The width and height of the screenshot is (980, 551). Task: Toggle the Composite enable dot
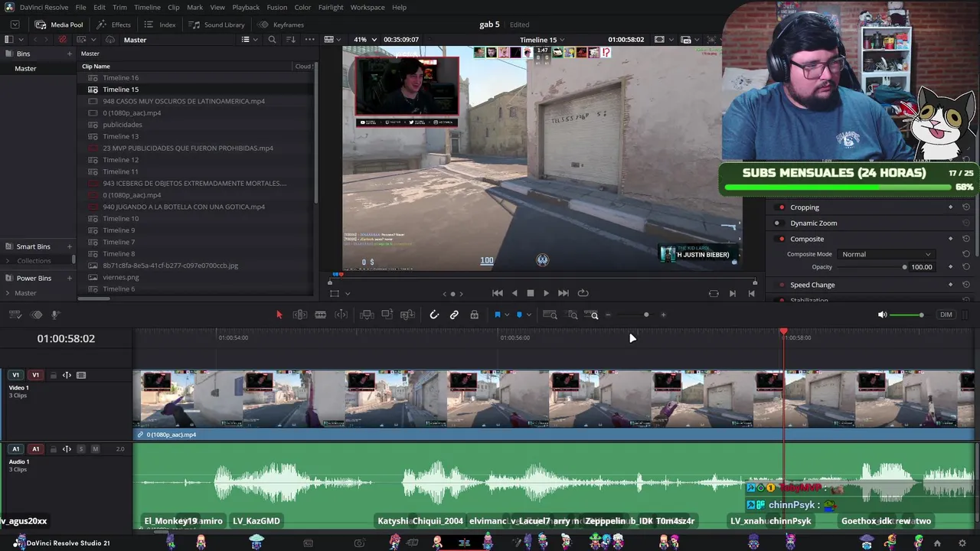click(781, 239)
